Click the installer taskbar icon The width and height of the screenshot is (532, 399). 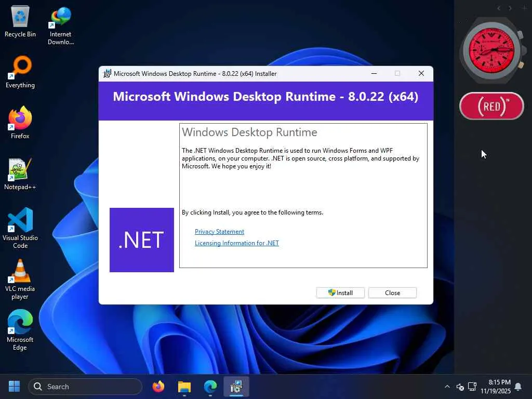pos(236,387)
